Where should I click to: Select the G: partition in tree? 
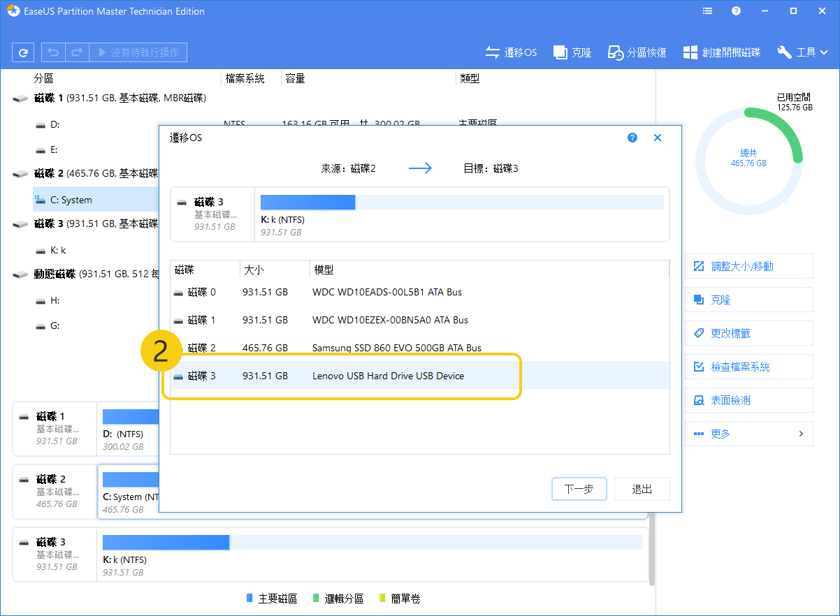(x=55, y=325)
